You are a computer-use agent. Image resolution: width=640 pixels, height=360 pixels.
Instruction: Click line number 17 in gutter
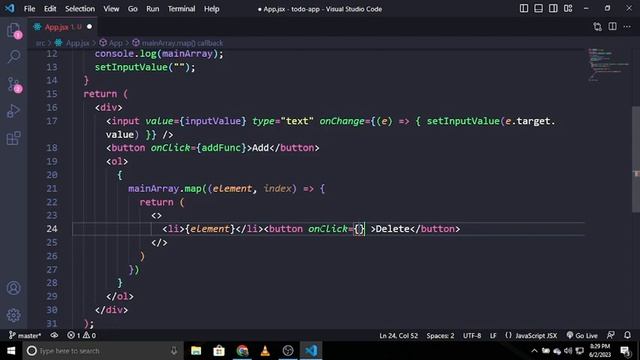(52, 121)
